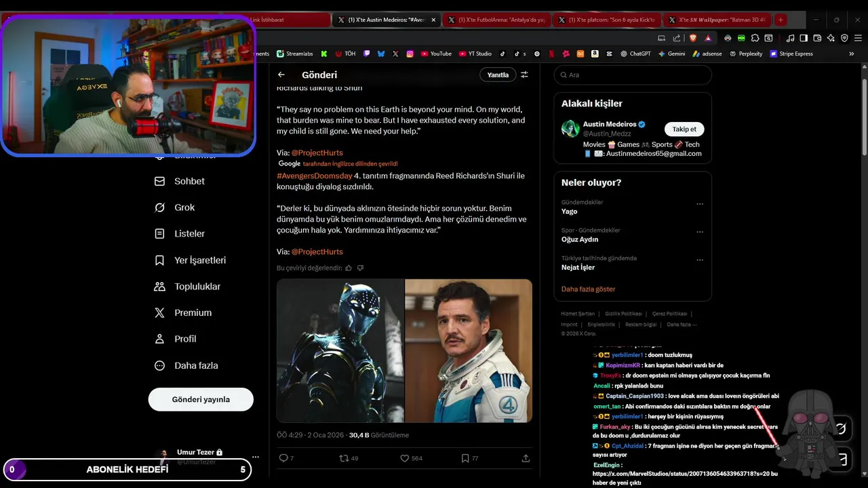
Task: Click the Brave Rewards triangle icon
Action: pyautogui.click(x=708, y=38)
